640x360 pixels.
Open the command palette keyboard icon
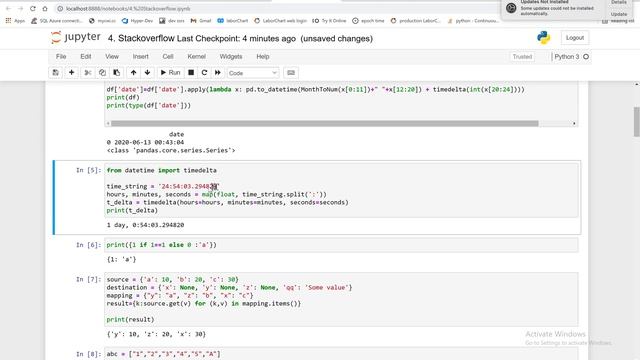[291, 73]
